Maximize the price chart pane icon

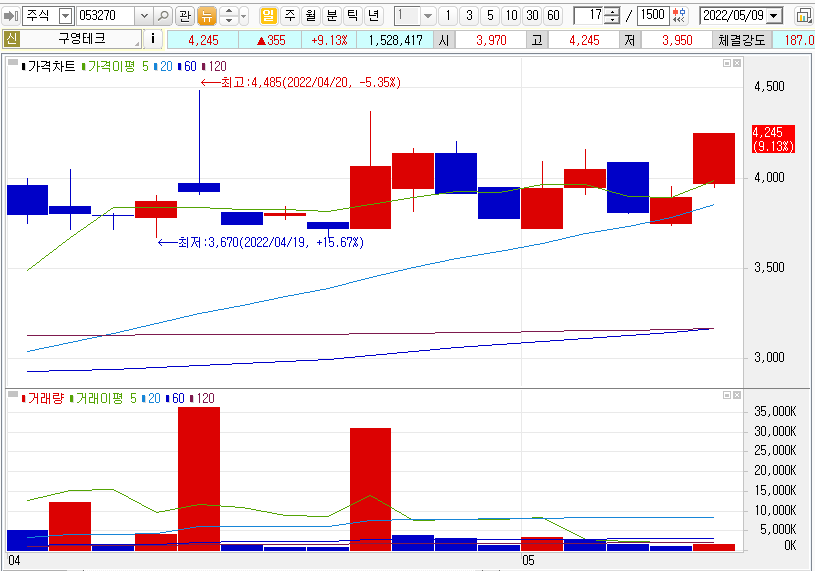727,63
